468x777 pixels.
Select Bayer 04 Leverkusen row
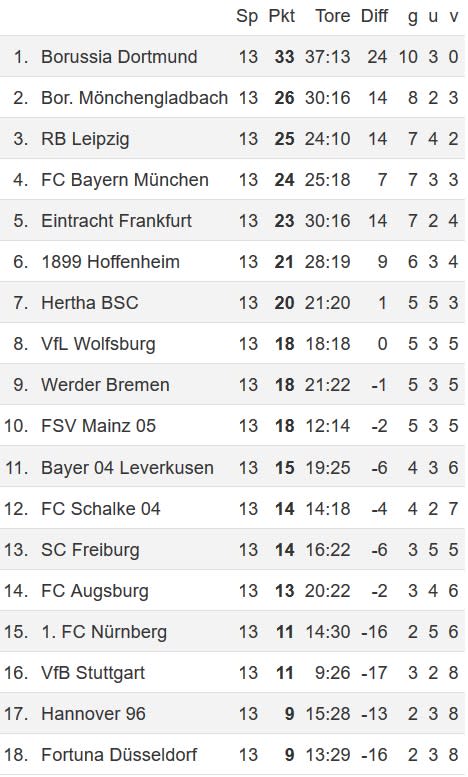pos(232,467)
